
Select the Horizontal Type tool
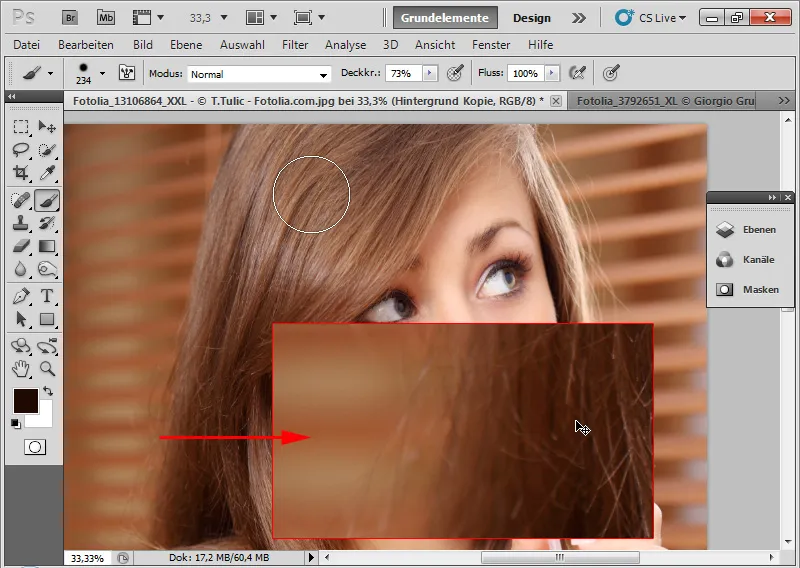pyautogui.click(x=47, y=296)
